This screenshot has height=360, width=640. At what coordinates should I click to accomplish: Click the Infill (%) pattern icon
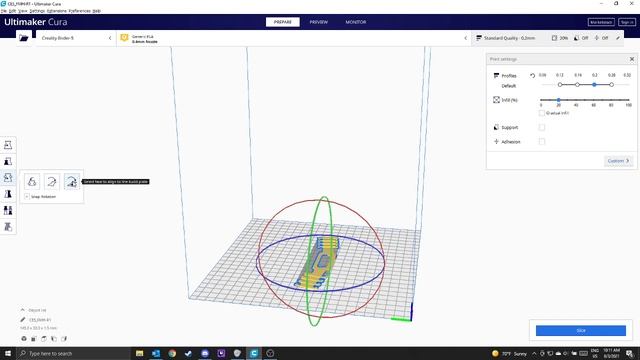coord(496,100)
